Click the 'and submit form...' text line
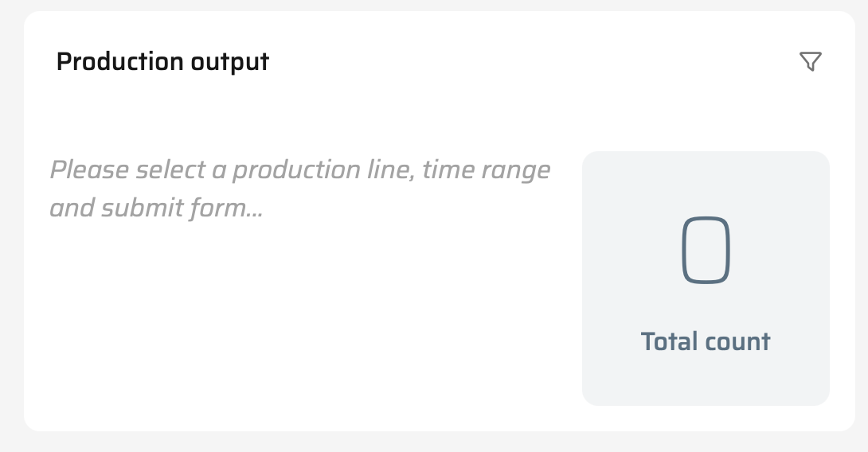This screenshot has width=868, height=452. pyautogui.click(x=156, y=208)
